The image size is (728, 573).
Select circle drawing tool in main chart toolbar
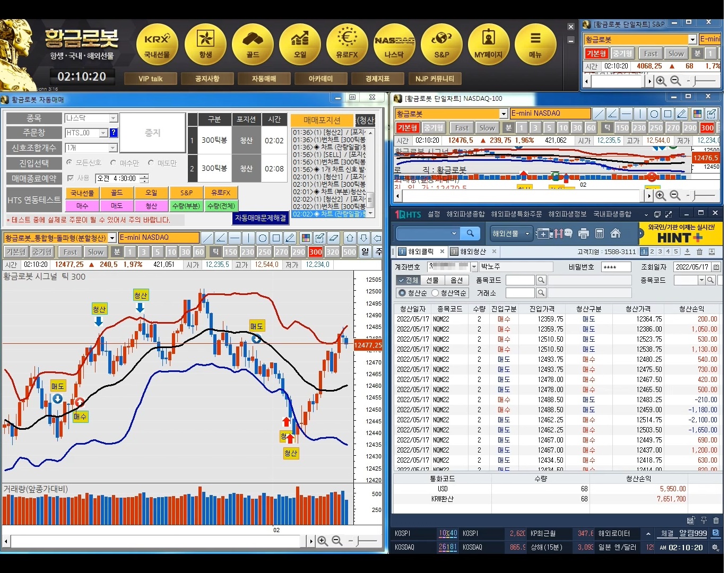point(263,238)
